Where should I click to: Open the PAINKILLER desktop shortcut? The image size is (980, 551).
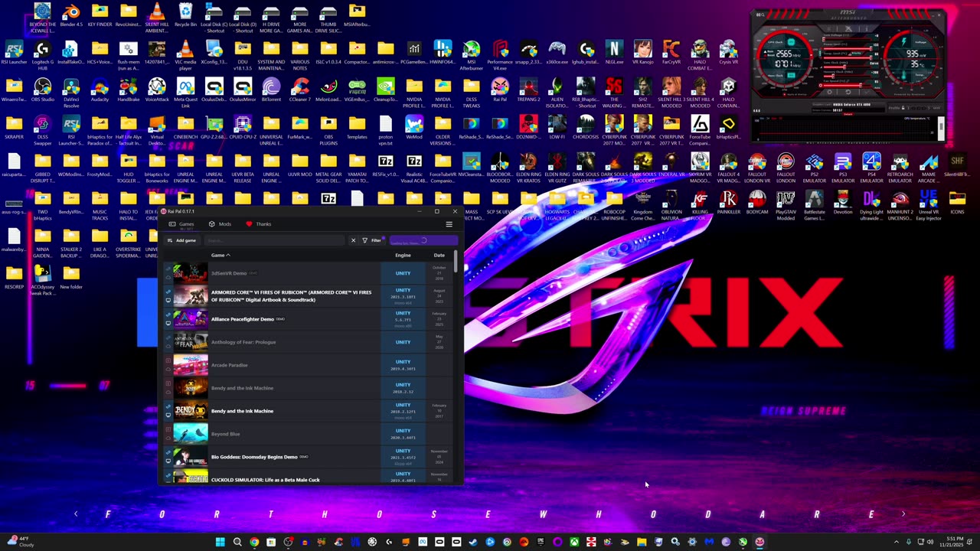pos(728,204)
